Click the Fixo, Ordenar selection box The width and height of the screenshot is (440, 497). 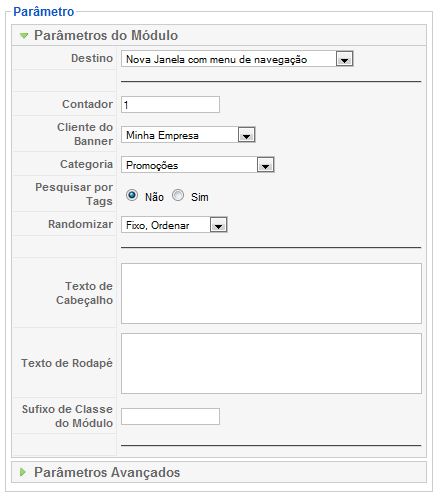(x=174, y=225)
